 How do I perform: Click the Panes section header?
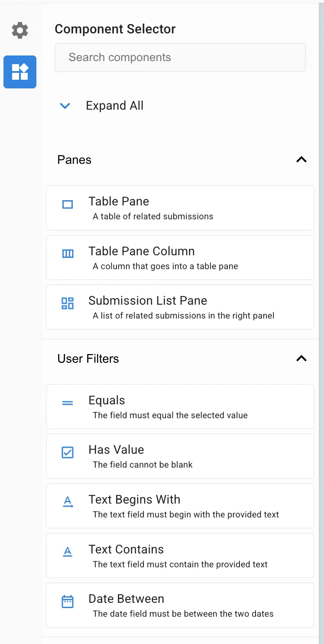[74, 159]
